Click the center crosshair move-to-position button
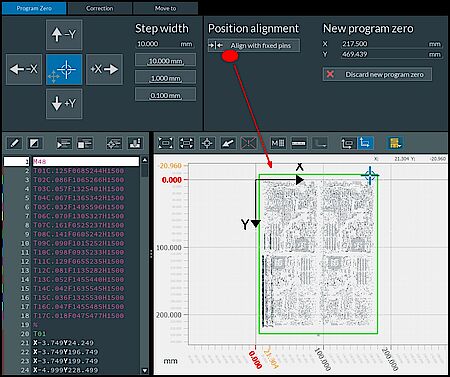 pos(64,69)
